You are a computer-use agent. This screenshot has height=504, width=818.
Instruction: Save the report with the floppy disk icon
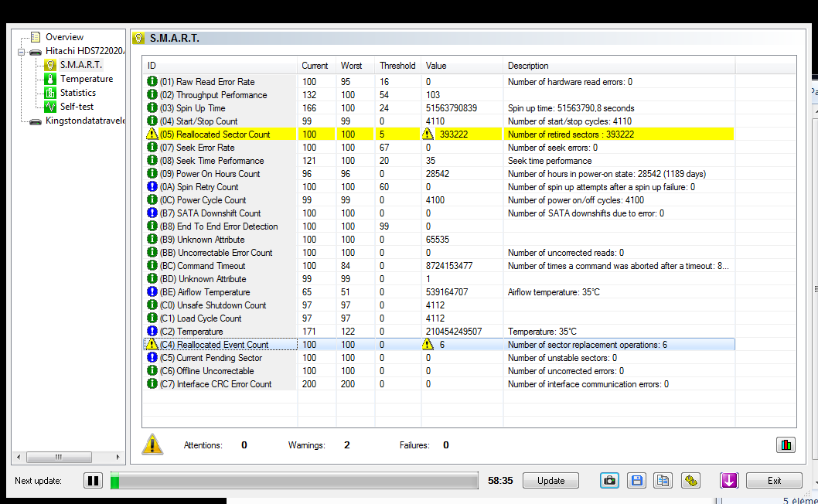pos(636,480)
